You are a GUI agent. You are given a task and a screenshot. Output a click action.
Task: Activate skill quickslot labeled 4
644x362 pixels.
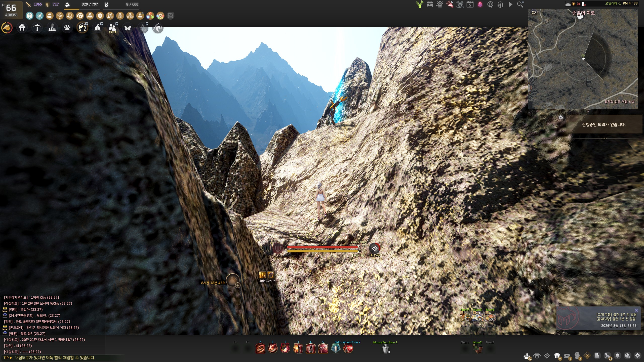click(x=310, y=348)
